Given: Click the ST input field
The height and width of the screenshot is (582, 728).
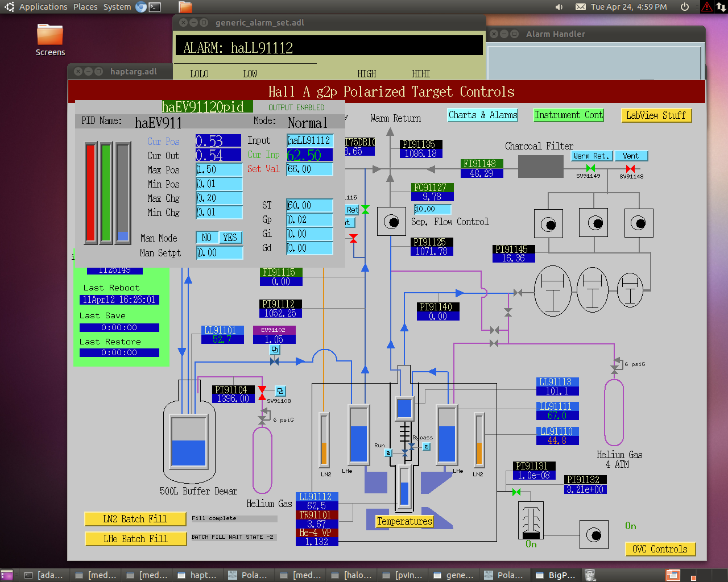Looking at the screenshot, I should coord(309,205).
